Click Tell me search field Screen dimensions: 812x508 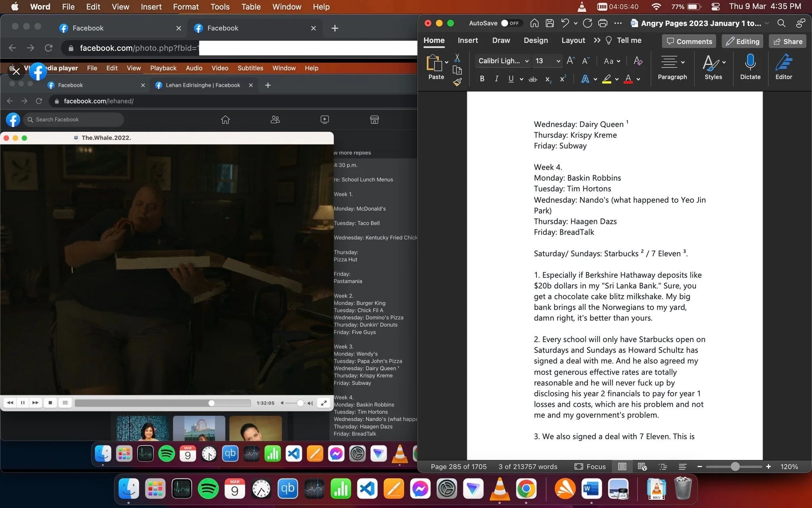[624, 40]
